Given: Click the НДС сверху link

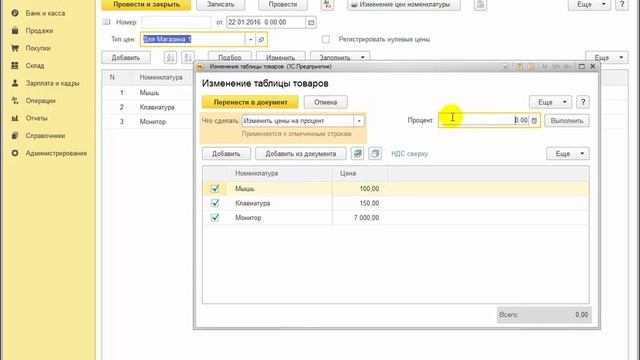Looking at the screenshot, I should 409,153.
